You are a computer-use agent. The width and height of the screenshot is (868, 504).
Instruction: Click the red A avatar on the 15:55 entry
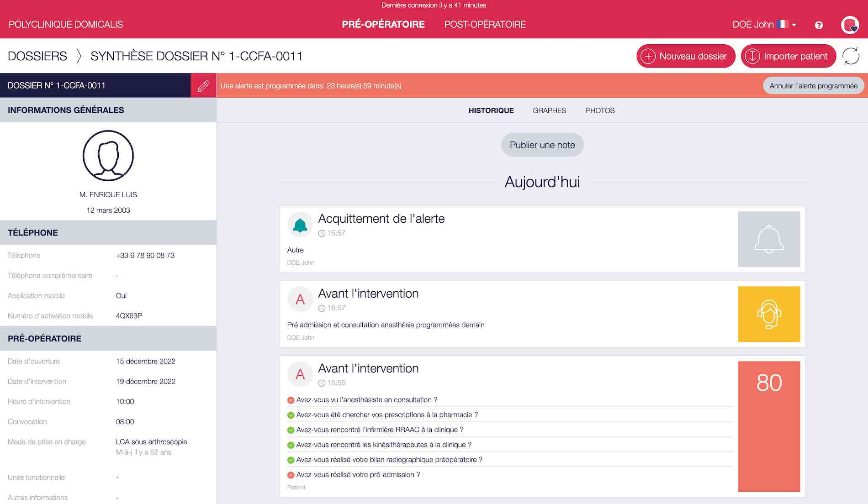pos(300,374)
